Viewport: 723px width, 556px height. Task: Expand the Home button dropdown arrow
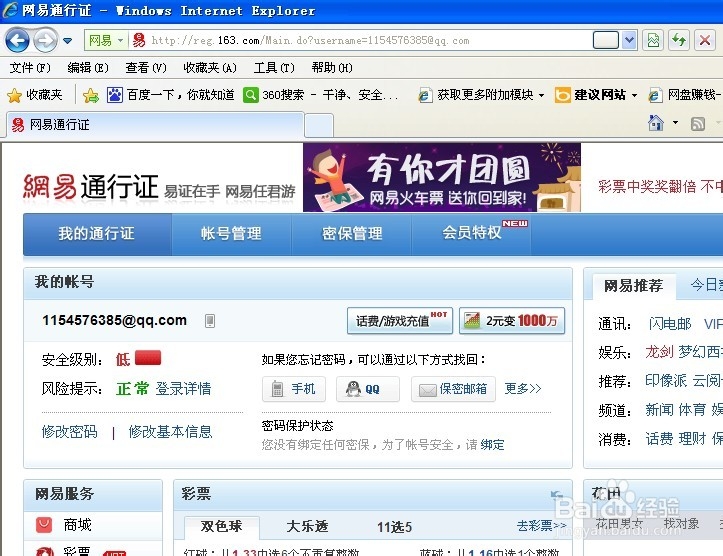coord(676,123)
